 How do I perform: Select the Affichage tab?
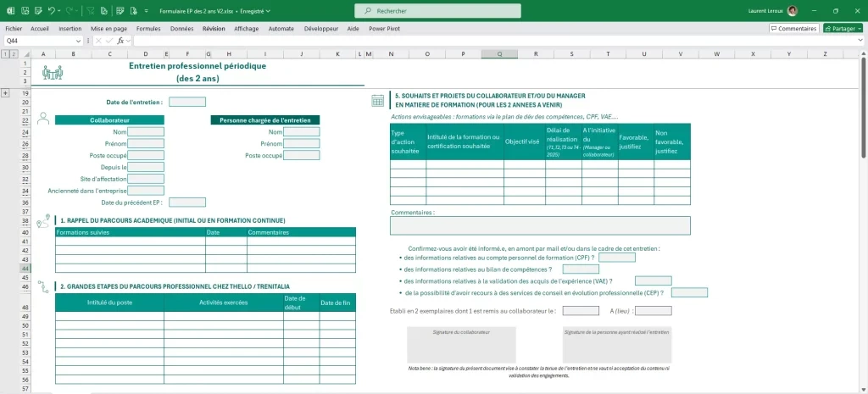(247, 28)
